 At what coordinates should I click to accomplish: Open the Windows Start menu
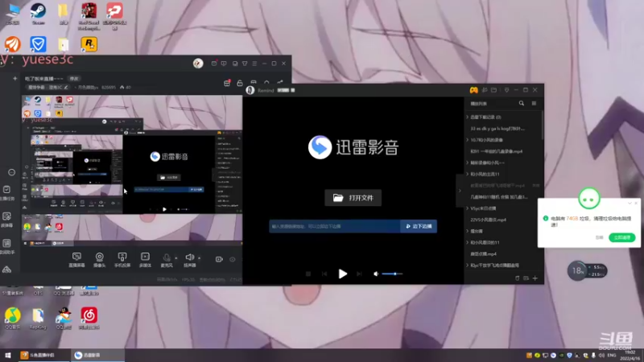(7, 355)
